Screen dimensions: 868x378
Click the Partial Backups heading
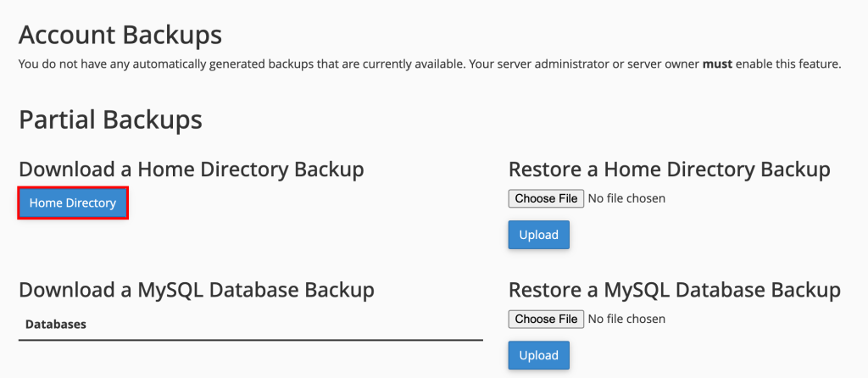(110, 120)
